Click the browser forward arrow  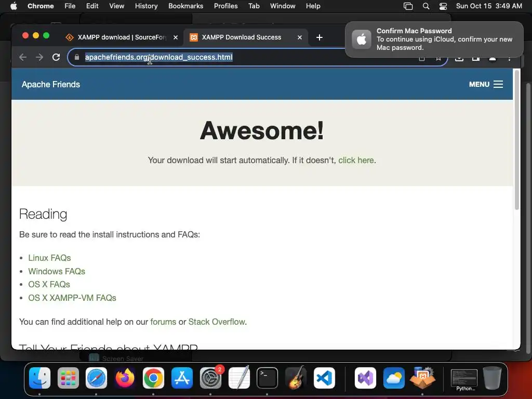pos(39,57)
